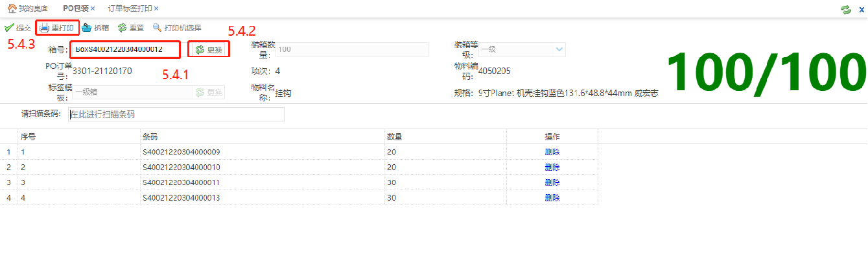Screen dimensions: 868x261
Task: Click the 拆箱 unpack box icon
Action: coord(86,28)
